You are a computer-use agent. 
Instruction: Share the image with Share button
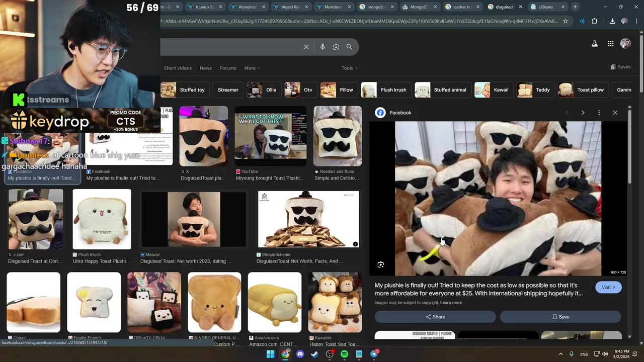click(435, 317)
